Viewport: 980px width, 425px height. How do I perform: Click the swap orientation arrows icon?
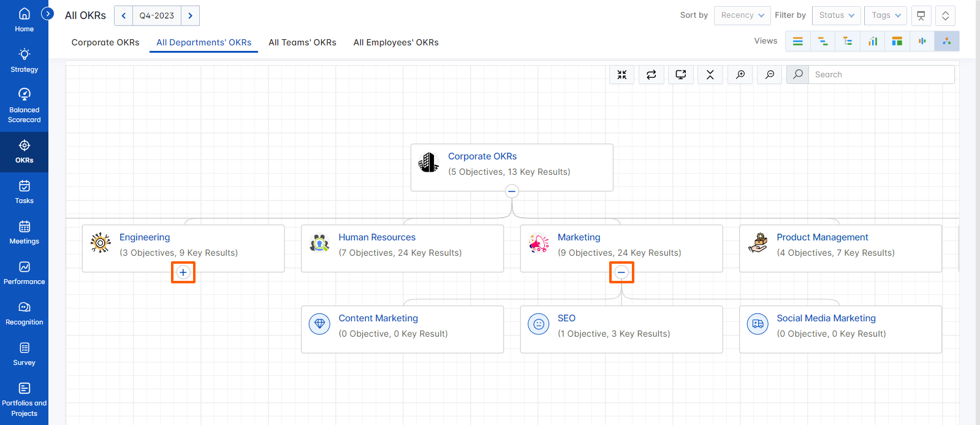coord(651,74)
